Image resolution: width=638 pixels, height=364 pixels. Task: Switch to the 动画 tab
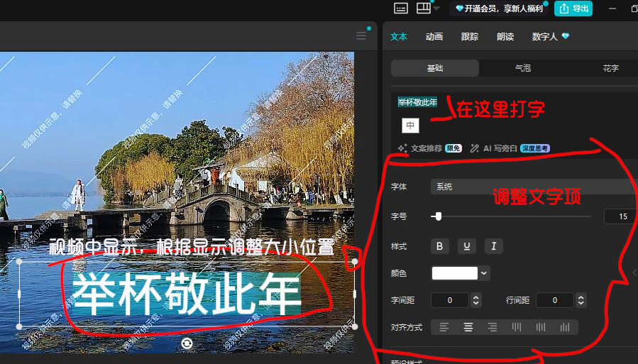tap(434, 37)
